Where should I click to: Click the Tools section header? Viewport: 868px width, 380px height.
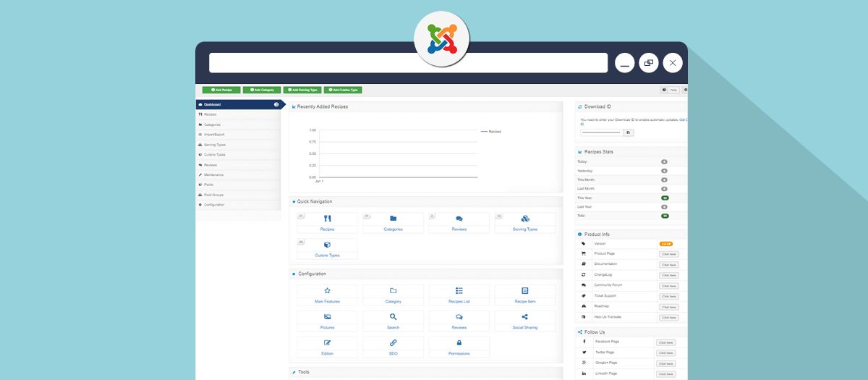coord(426,372)
